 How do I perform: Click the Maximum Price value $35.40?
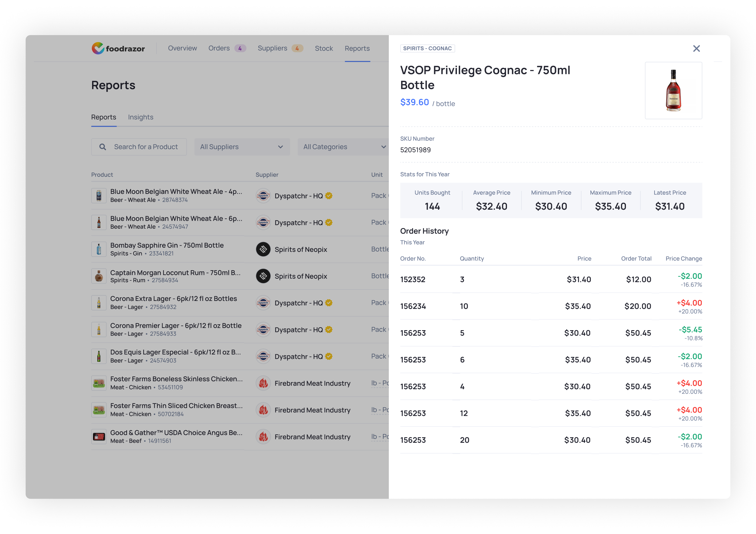pyautogui.click(x=610, y=206)
